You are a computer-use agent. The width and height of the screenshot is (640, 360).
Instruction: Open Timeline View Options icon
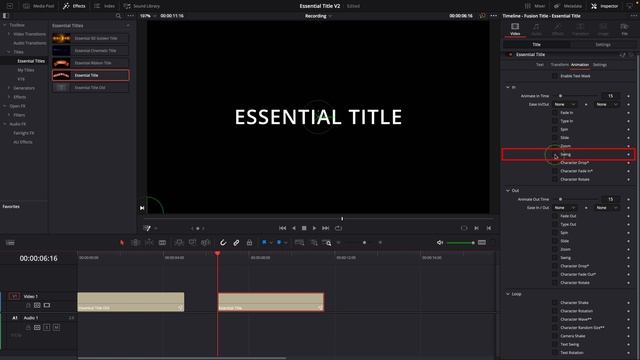point(10,243)
